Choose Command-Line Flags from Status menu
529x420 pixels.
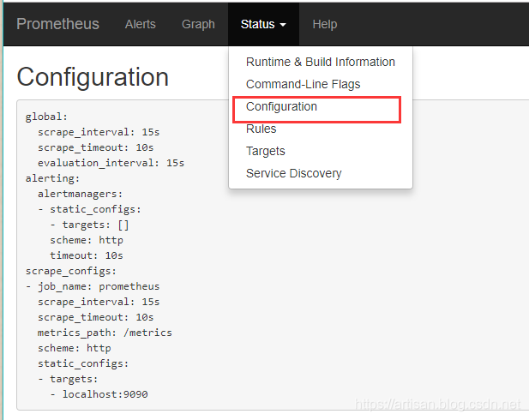303,84
